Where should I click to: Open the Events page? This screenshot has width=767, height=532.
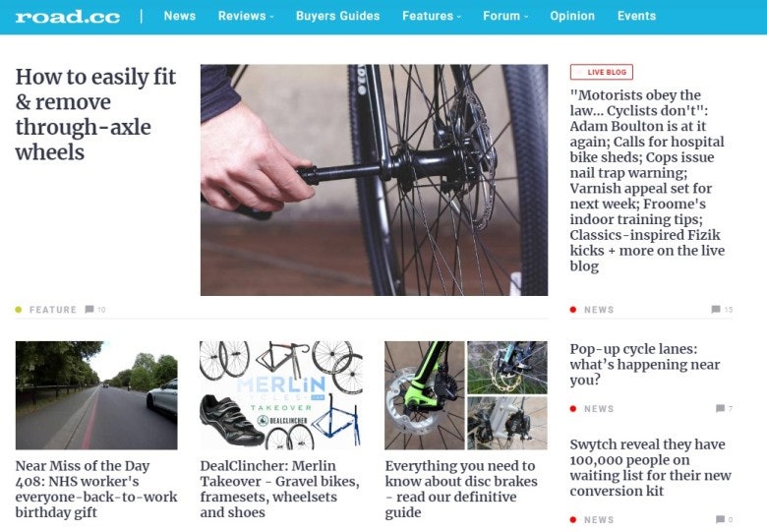(x=636, y=16)
